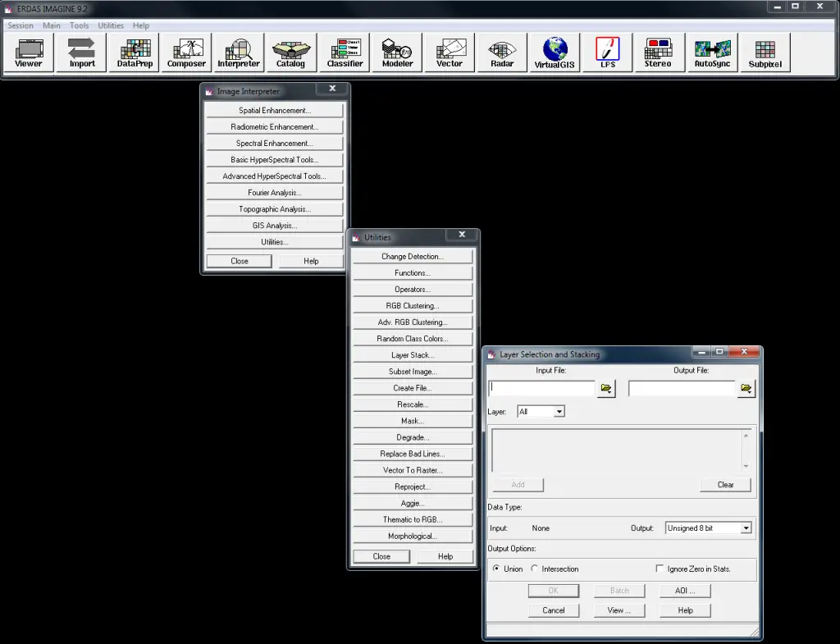This screenshot has height=644, width=840.
Task: Open Spectral Enhancement
Action: [x=274, y=143]
